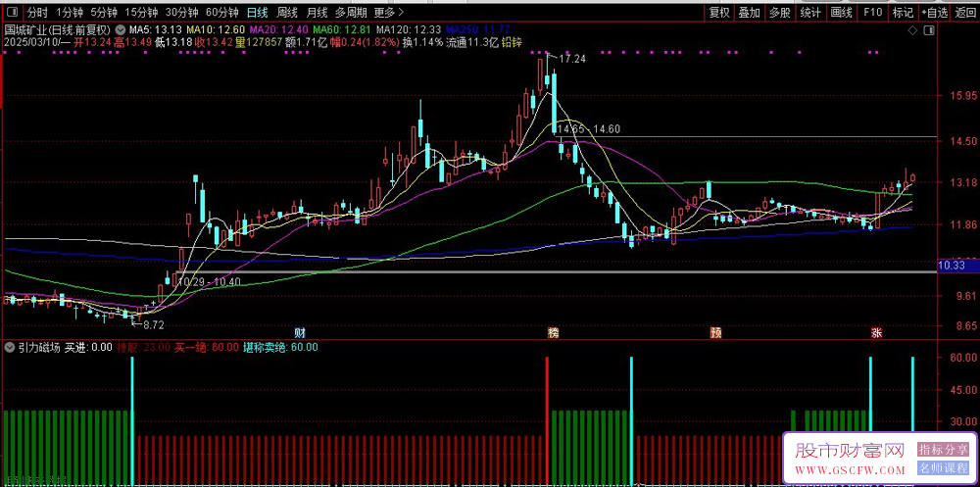This screenshot has height=487, width=980.
Task: Switch to 60分钟 chart period
Action: pos(221,12)
